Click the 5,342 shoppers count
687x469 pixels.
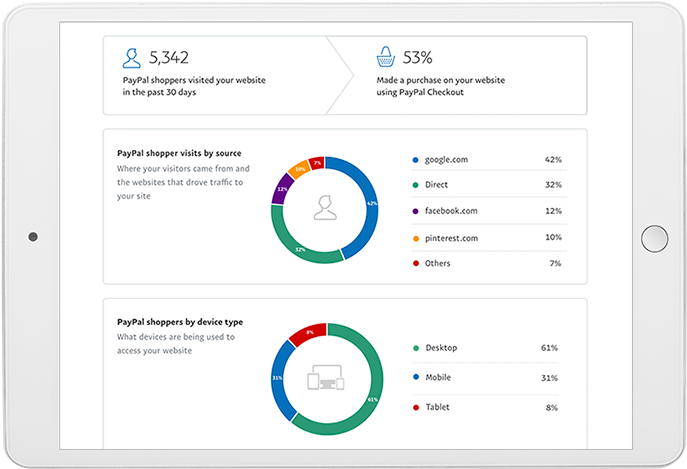pos(169,57)
